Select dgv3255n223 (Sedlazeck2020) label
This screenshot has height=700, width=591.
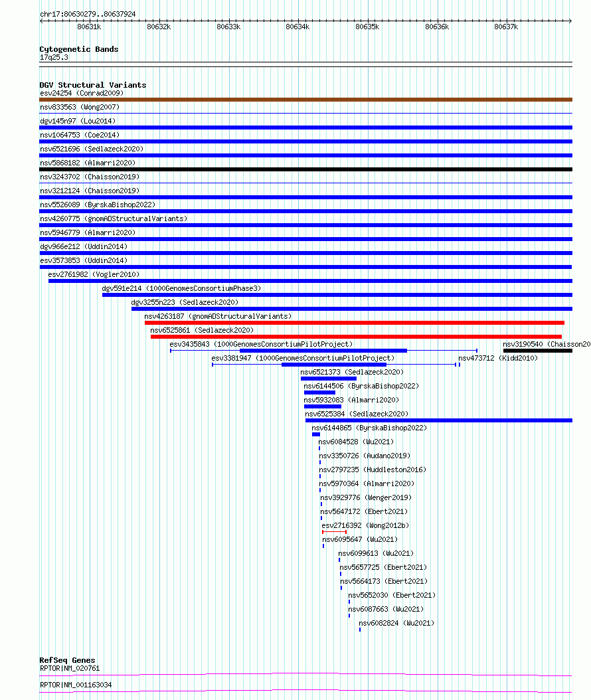185,302
